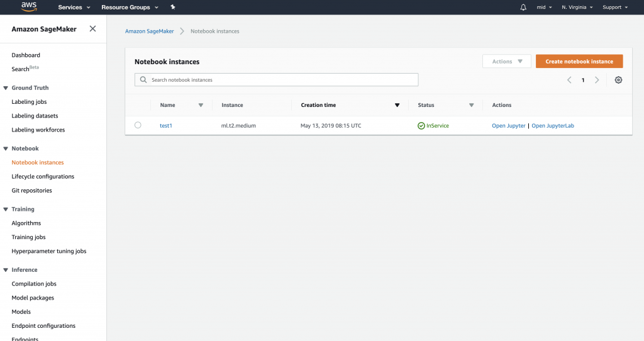Screen dimensions: 644x341
Task: Collapse the Training section
Action: pyautogui.click(x=6, y=210)
